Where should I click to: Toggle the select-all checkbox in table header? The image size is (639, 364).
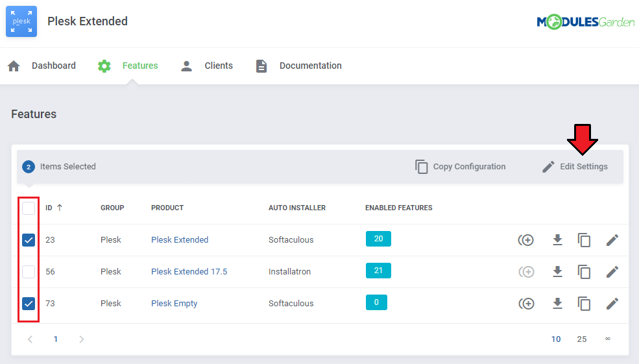[x=29, y=208]
